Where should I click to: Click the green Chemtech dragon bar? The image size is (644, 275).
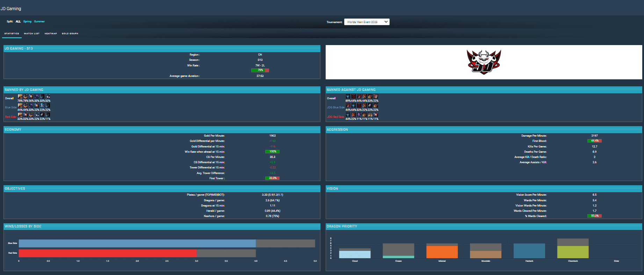[x=573, y=252]
